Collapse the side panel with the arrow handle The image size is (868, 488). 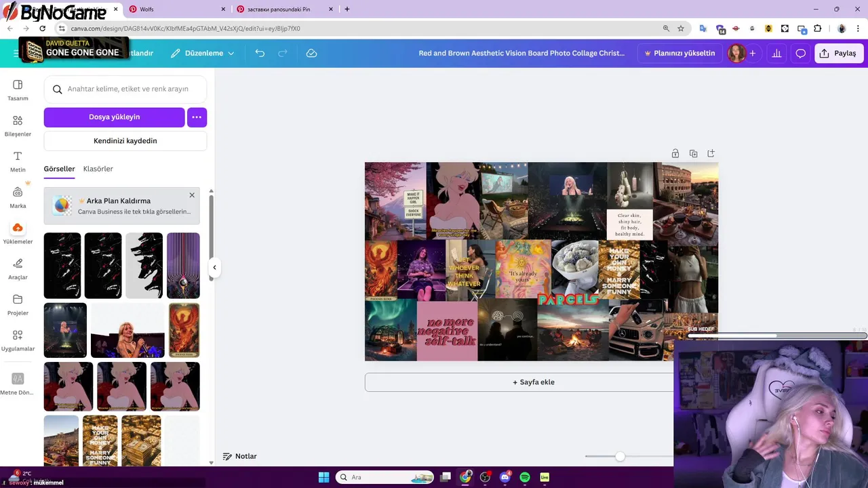[x=214, y=267]
